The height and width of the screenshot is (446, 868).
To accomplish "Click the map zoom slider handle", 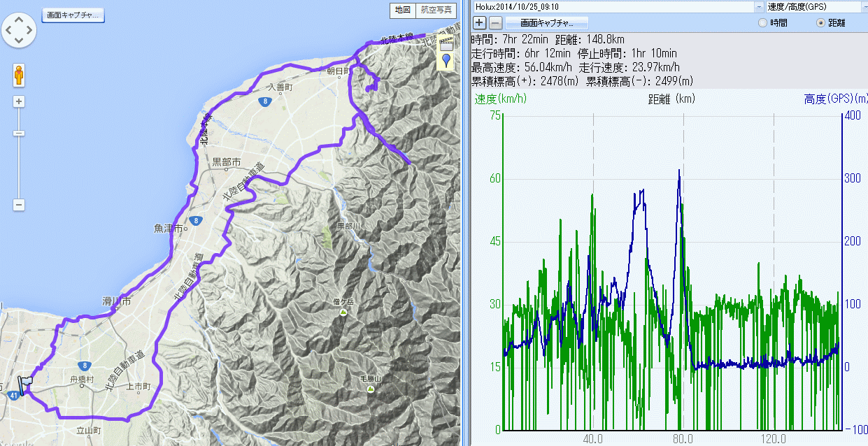I will click(x=19, y=133).
